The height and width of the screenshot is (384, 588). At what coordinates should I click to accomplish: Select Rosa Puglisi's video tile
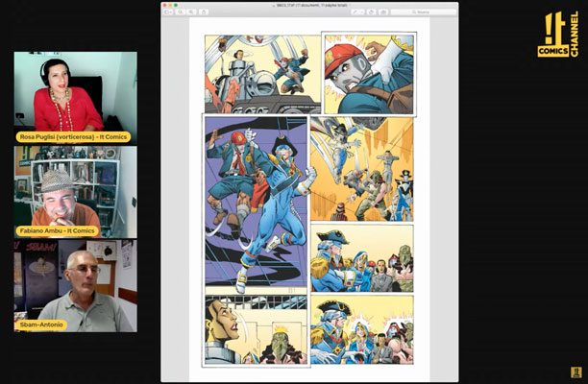[x=75, y=98]
